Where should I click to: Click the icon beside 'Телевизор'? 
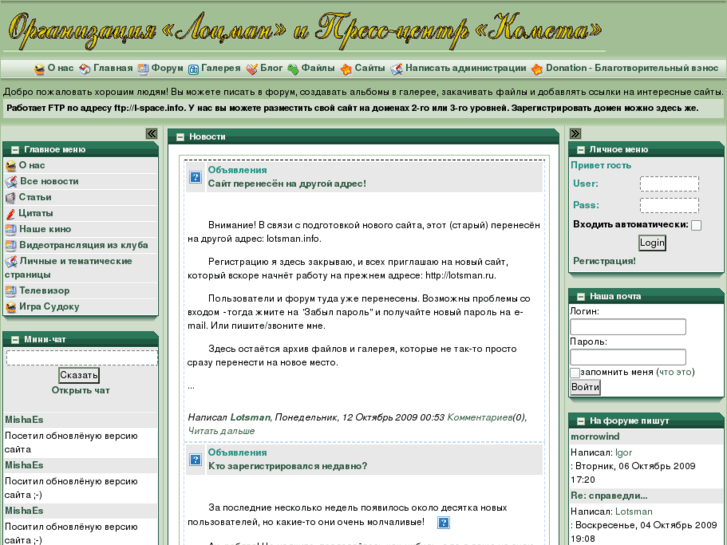[11, 291]
